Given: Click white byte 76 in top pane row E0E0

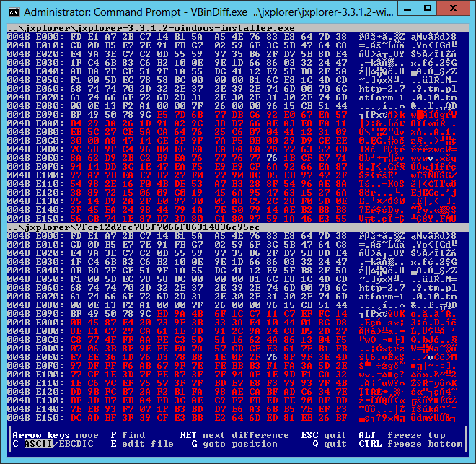Looking at the screenshot, I should (272, 158).
